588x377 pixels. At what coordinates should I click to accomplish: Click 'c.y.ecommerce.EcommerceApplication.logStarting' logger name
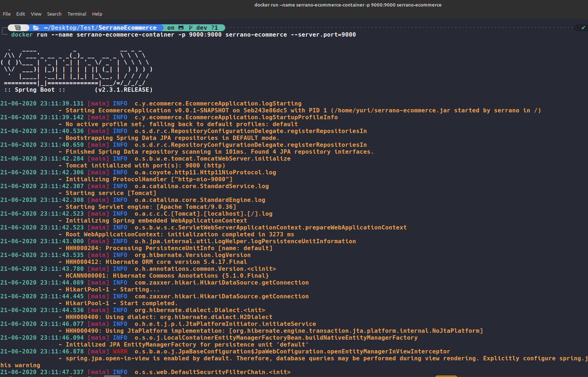(218, 103)
